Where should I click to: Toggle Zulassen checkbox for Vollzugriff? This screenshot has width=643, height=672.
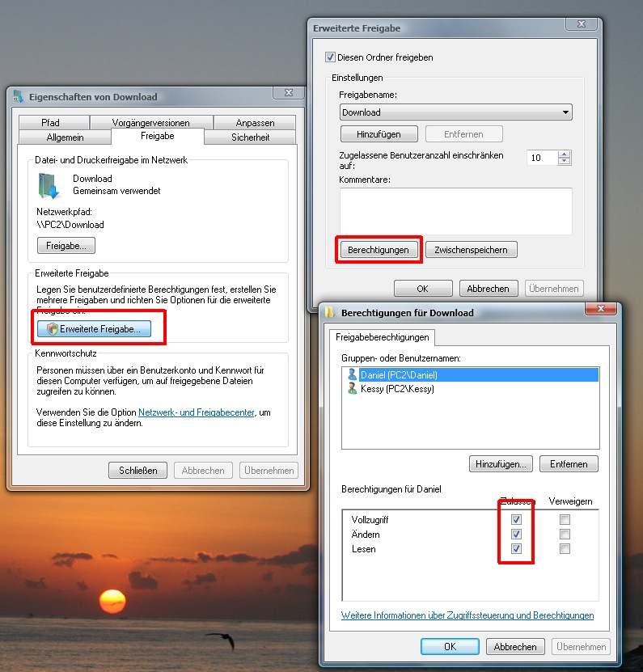click(x=517, y=519)
